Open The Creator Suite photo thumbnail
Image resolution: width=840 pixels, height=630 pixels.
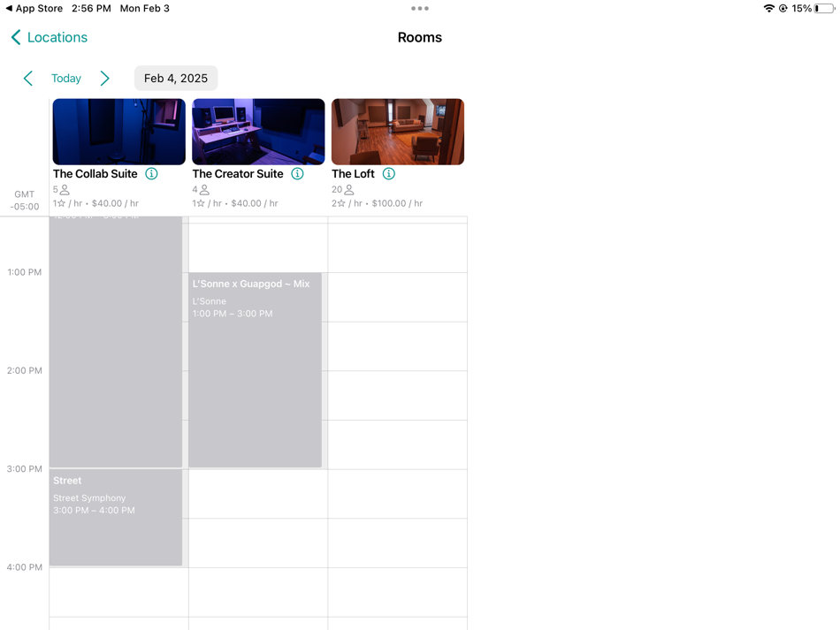[x=258, y=132]
